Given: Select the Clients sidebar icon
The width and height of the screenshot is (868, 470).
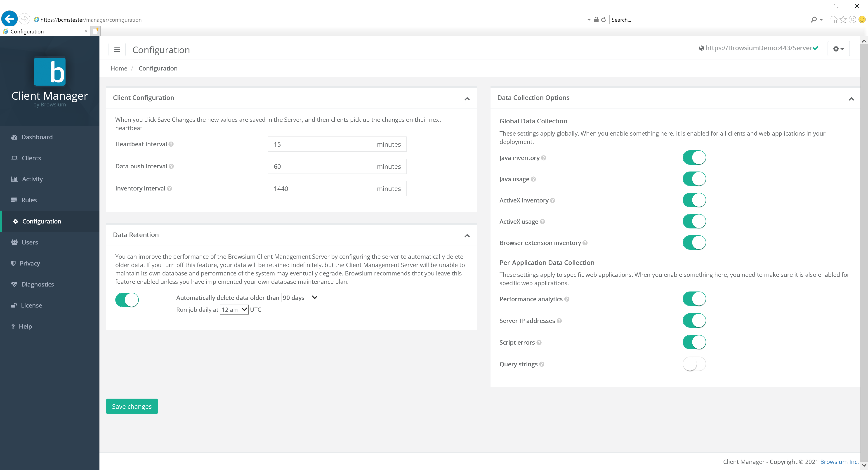Looking at the screenshot, I should pos(31,158).
